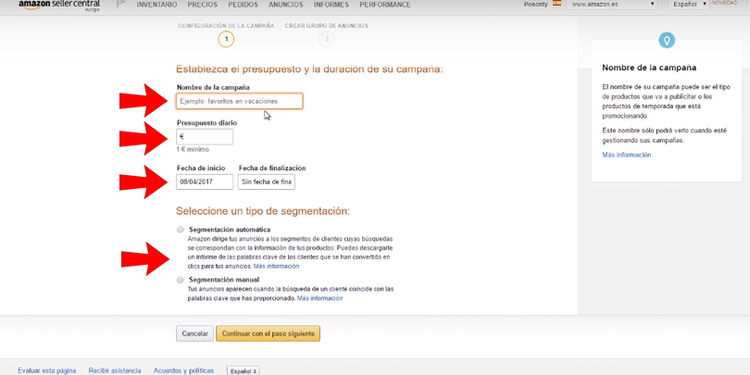
Task: Click the Presupuesto diario euro field
Action: [x=205, y=137]
